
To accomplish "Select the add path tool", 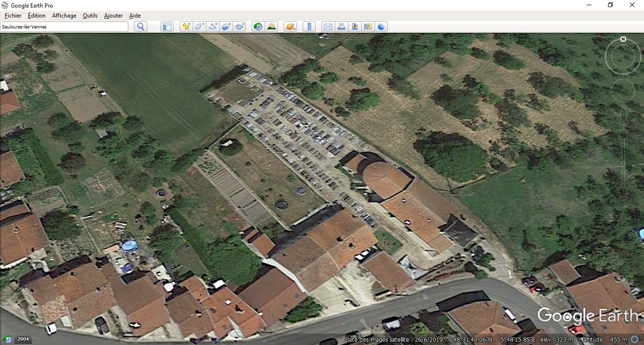I will coord(213,27).
